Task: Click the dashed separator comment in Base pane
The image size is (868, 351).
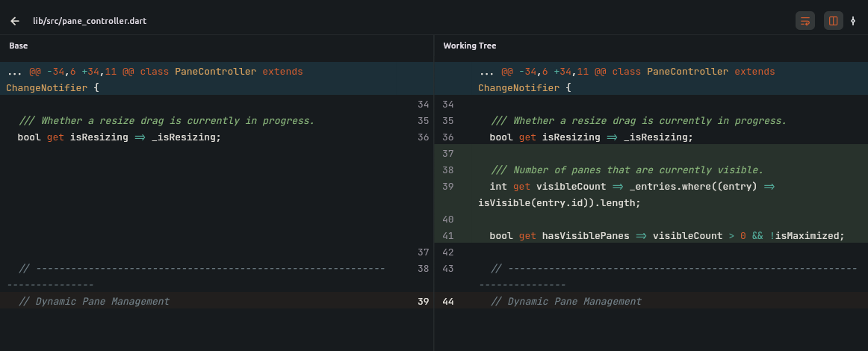Action: 196,277
